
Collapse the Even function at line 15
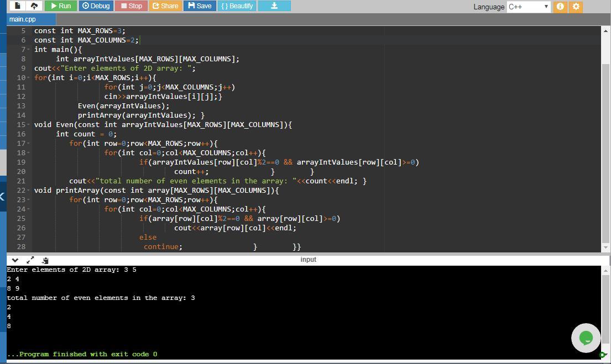click(x=28, y=125)
